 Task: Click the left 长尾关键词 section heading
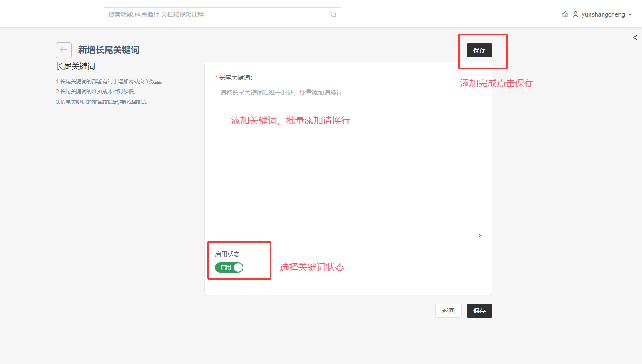[x=76, y=66]
